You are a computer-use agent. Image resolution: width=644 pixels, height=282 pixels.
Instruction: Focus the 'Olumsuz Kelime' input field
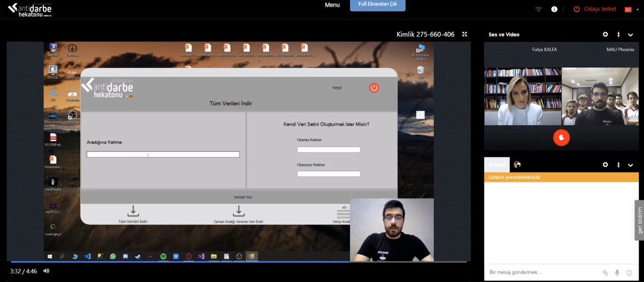pyautogui.click(x=328, y=174)
